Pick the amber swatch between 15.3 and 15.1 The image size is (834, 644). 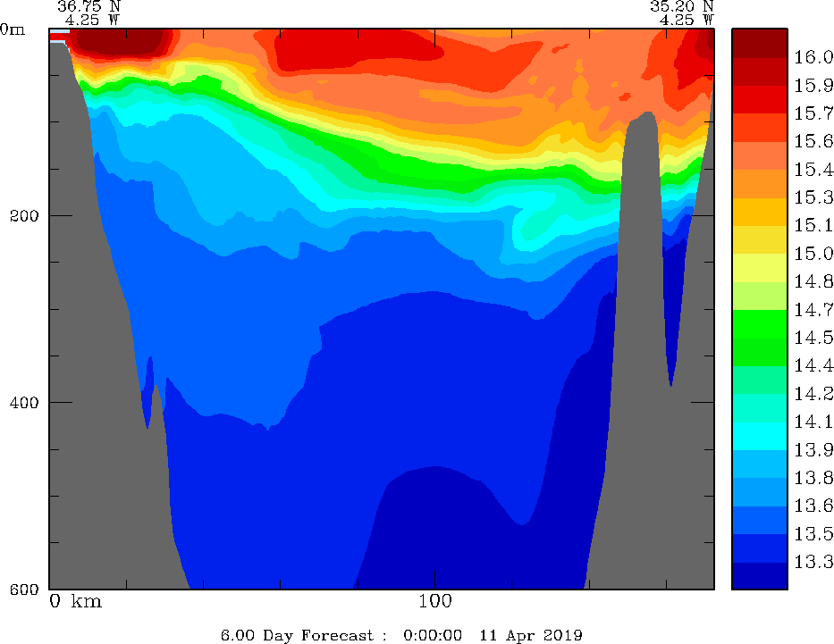pos(760,212)
